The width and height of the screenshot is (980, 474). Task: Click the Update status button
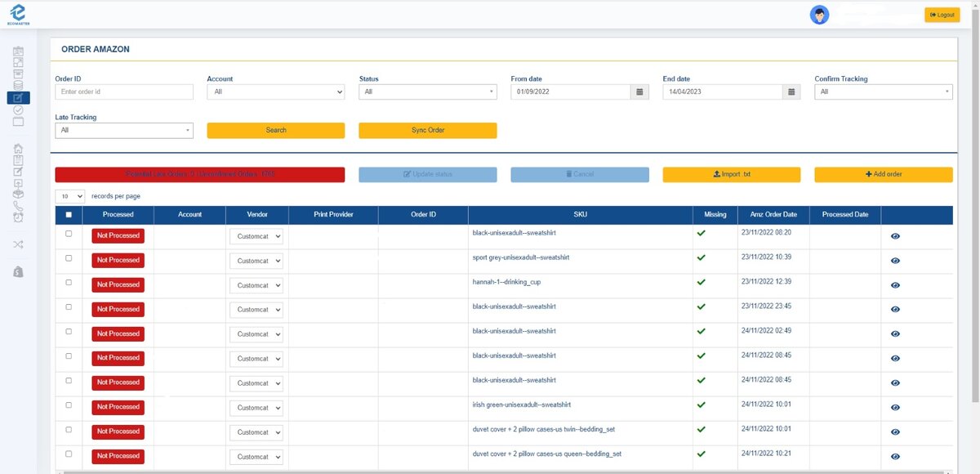428,174
